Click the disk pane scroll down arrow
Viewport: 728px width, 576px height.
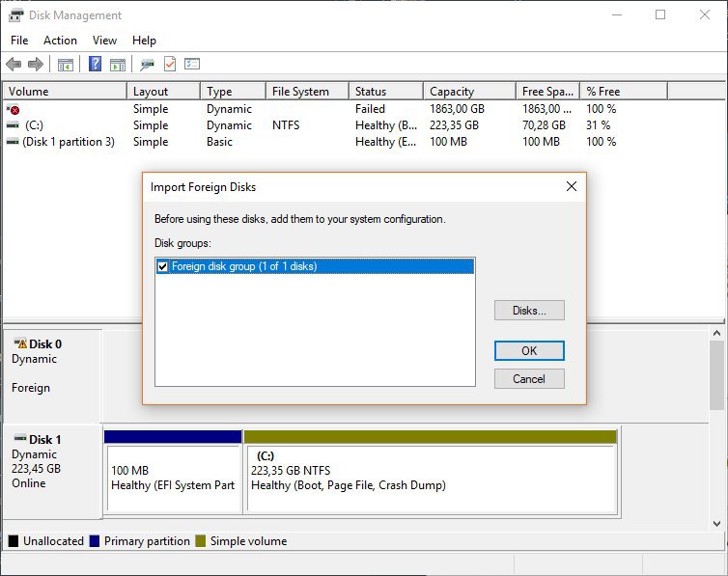click(716, 524)
